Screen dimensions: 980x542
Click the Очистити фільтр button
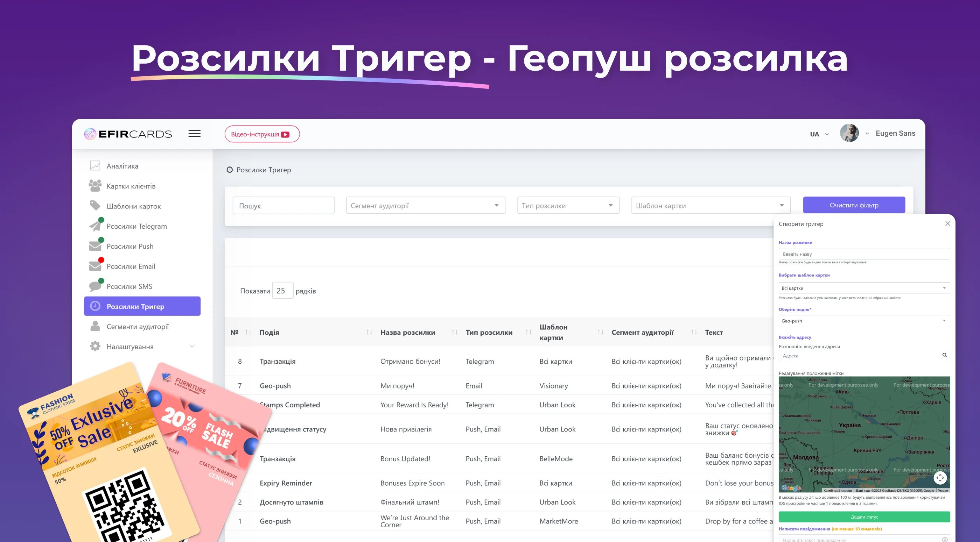tap(854, 205)
